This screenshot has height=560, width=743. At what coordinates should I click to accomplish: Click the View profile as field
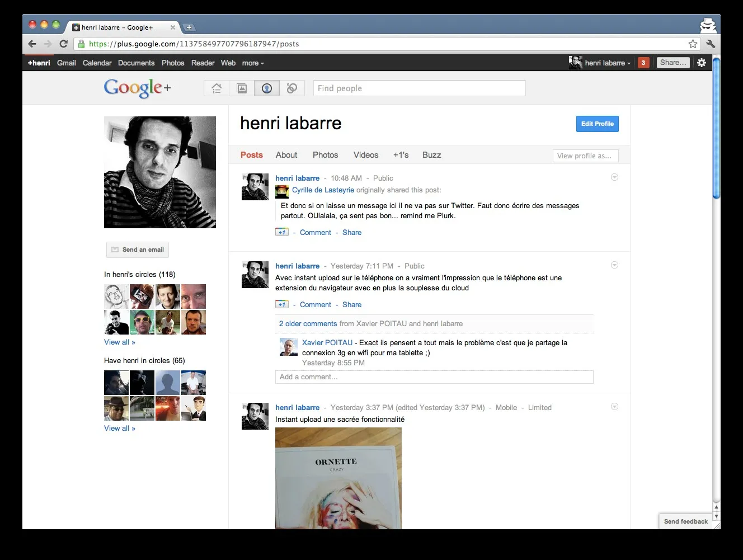(586, 156)
